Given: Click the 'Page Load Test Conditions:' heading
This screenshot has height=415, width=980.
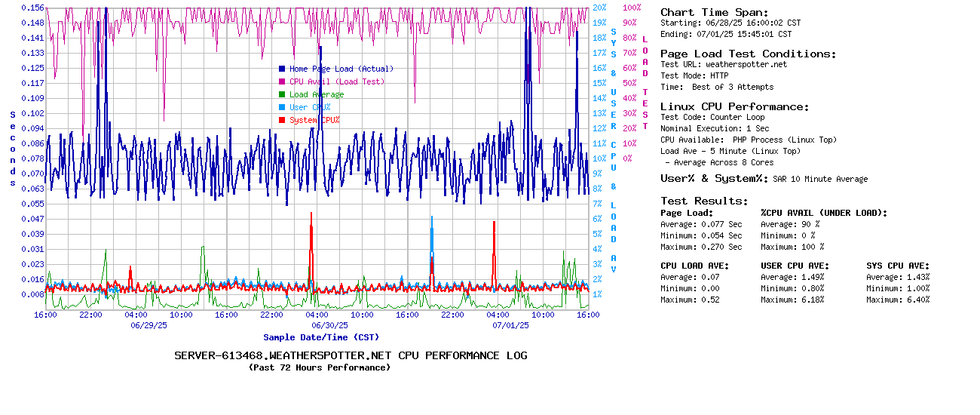Looking at the screenshot, I should click(x=748, y=54).
